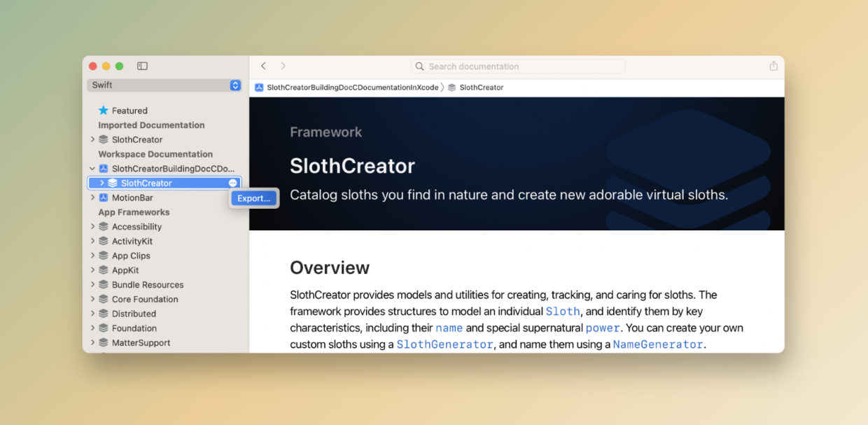Collapse the SlothCreatorBuildingDocCDo... workspace entry
The height and width of the screenshot is (425, 868).
92,168
